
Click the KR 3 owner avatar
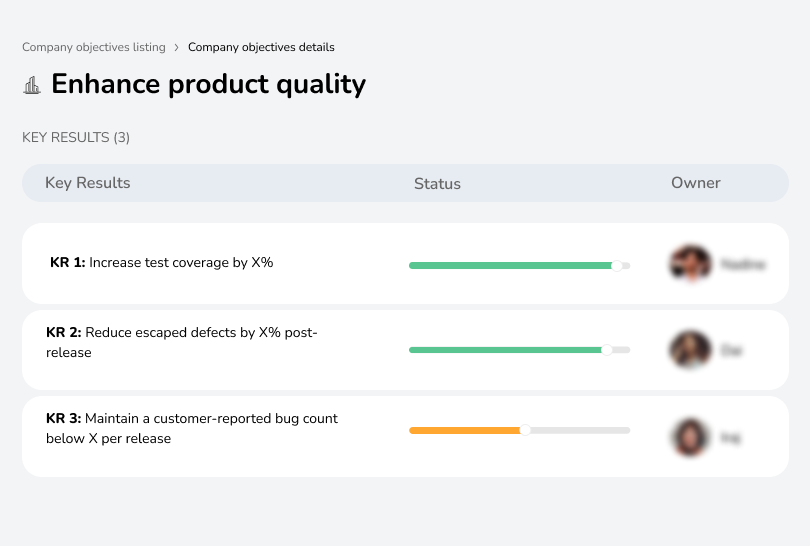click(690, 438)
